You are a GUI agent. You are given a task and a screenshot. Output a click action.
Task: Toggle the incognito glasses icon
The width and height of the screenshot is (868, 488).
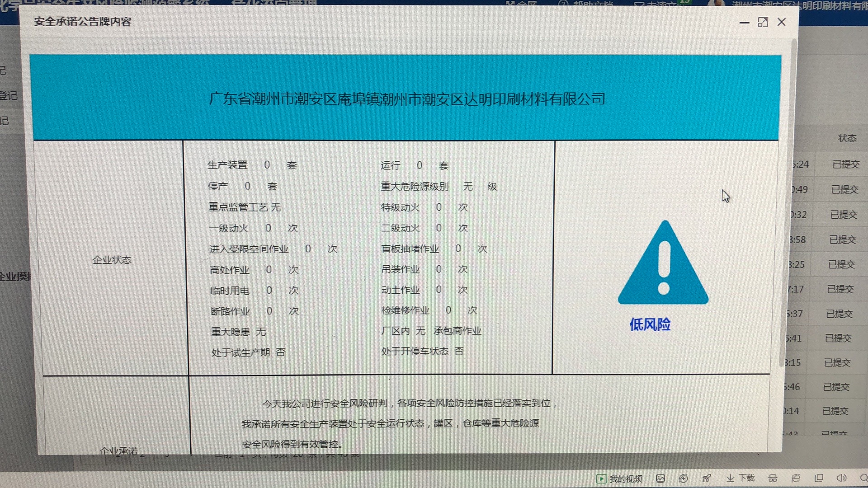pyautogui.click(x=773, y=479)
